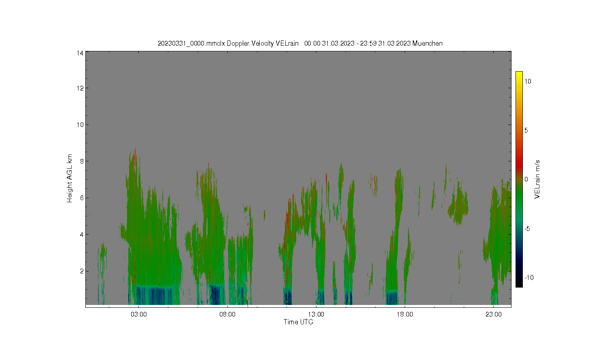Click the height tick label 8

click(x=82, y=161)
